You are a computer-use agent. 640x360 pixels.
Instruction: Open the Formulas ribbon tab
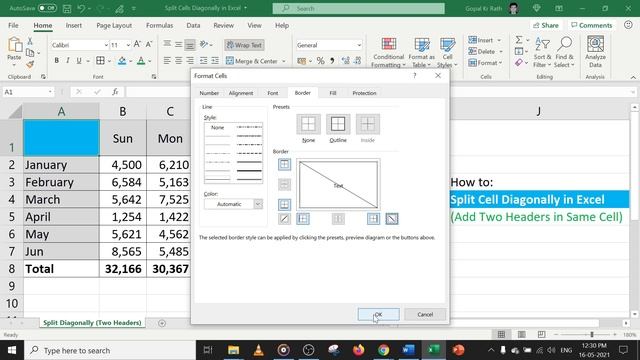160,25
